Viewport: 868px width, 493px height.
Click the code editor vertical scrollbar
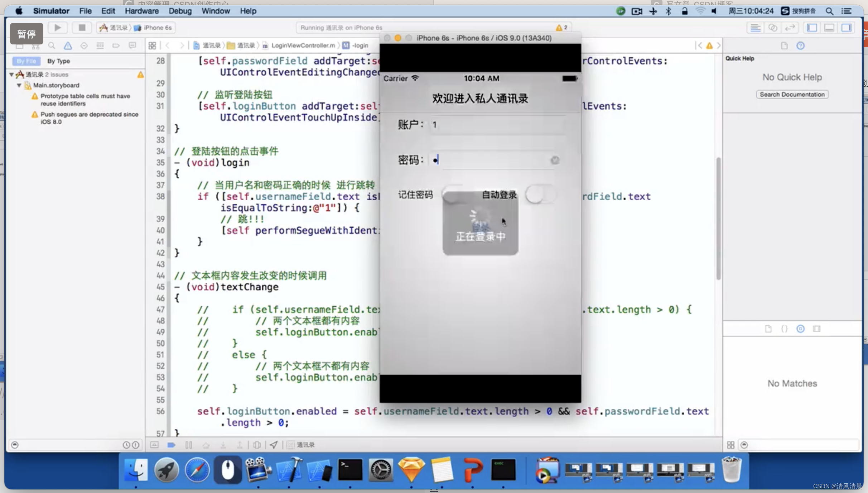718,219
